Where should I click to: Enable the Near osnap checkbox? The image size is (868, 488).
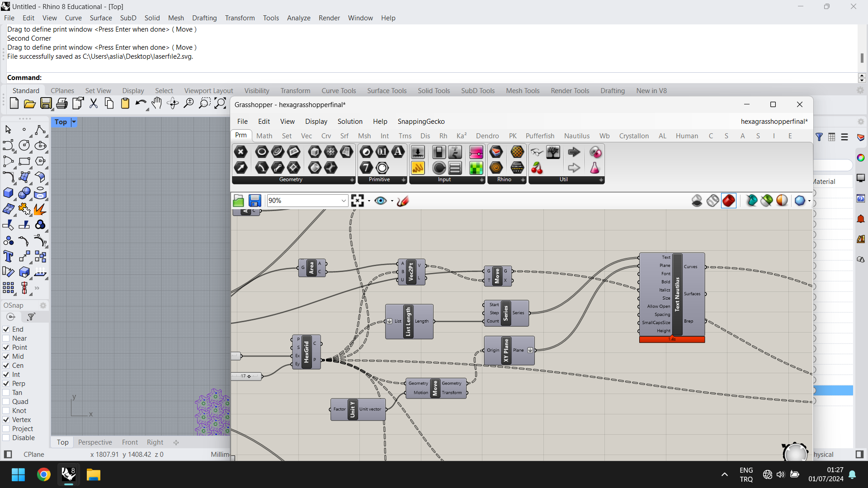coord(6,338)
